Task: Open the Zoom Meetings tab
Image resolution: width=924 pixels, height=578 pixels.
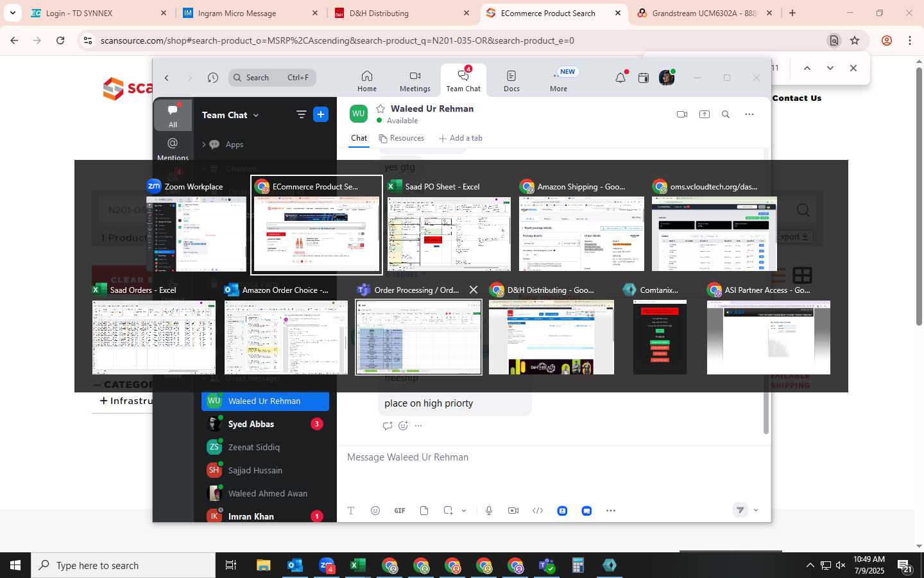Action: pos(415,82)
